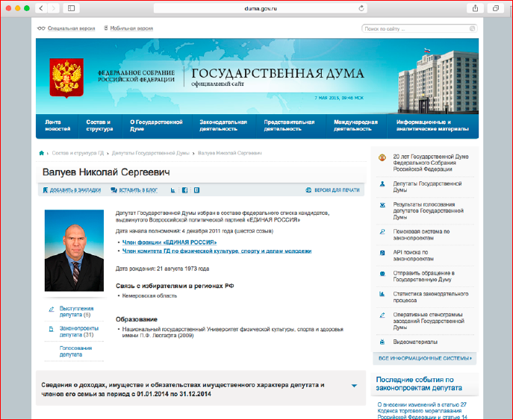Go to Депутаты Государственной Думы breadcrumb
This screenshot has width=513, height=420.
coord(151,153)
